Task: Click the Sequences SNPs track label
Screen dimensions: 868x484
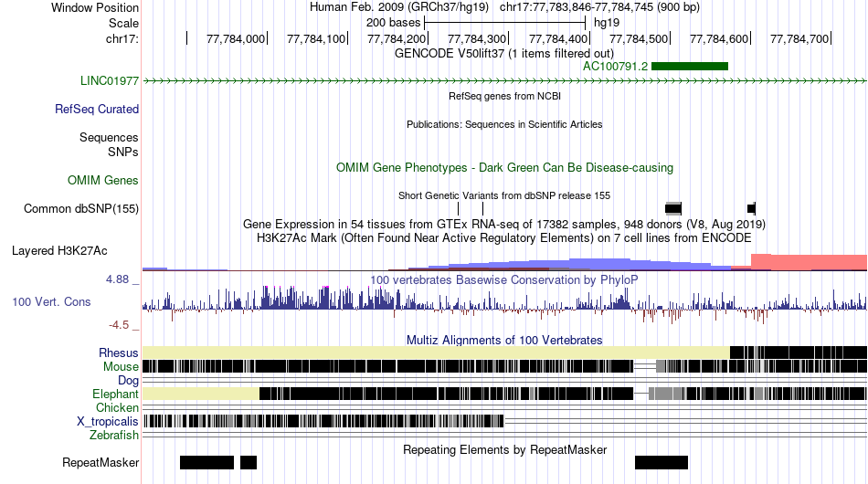Action: click(109, 144)
